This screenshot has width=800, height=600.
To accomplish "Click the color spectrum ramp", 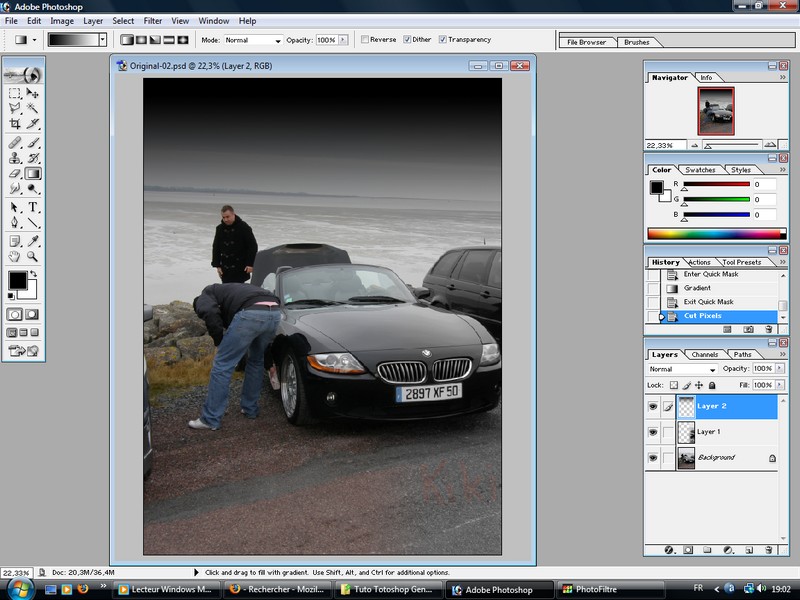I will [x=716, y=234].
